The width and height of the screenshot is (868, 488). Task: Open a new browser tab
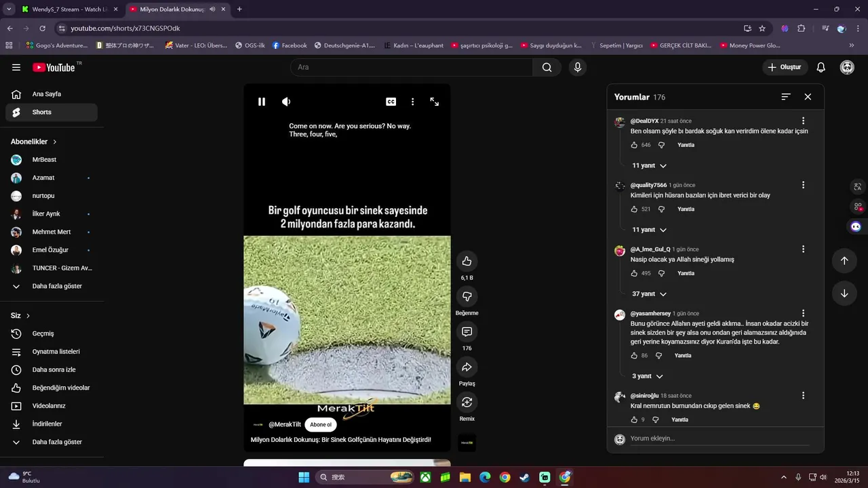pyautogui.click(x=239, y=9)
